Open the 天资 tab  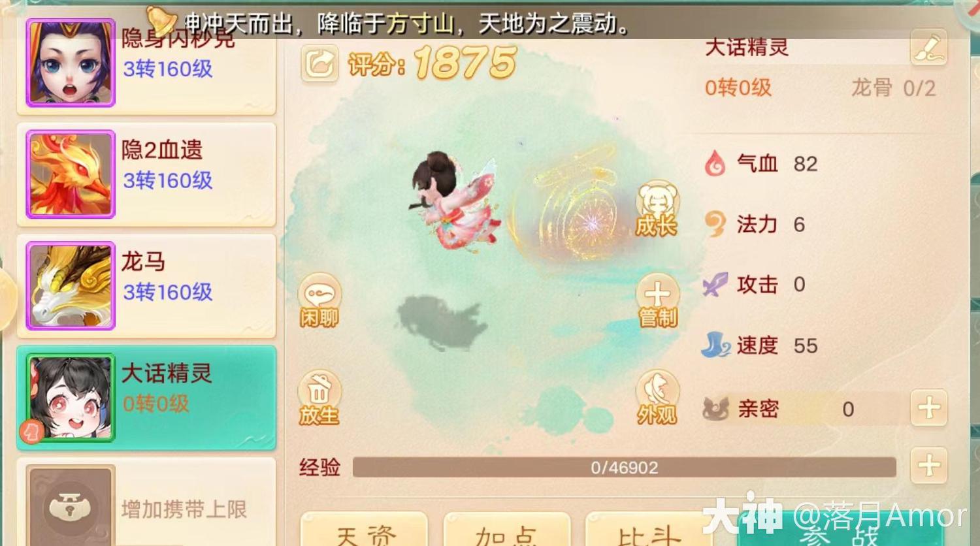364,529
